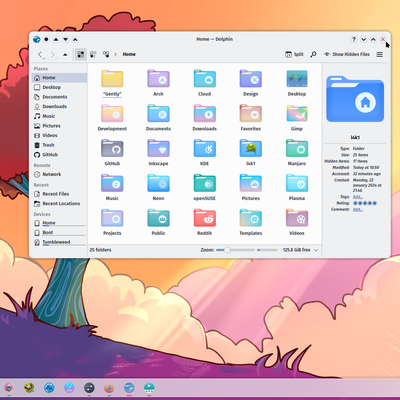Select Documents in the Places sidebar
This screenshot has height=400, width=400.
pos(59,97)
